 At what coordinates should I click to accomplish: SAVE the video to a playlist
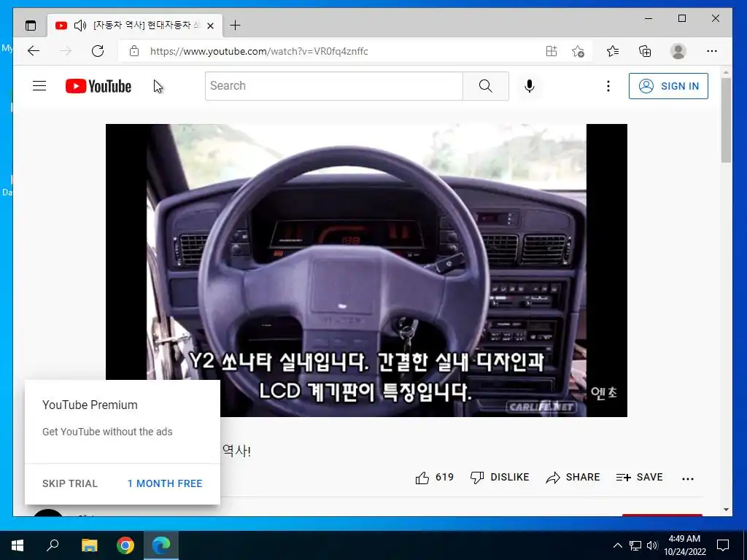[639, 477]
